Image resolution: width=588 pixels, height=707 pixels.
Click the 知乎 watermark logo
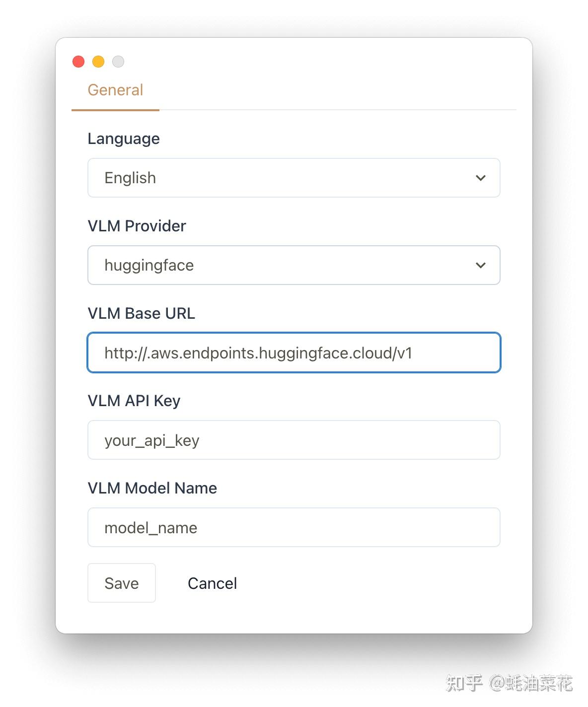(x=464, y=684)
